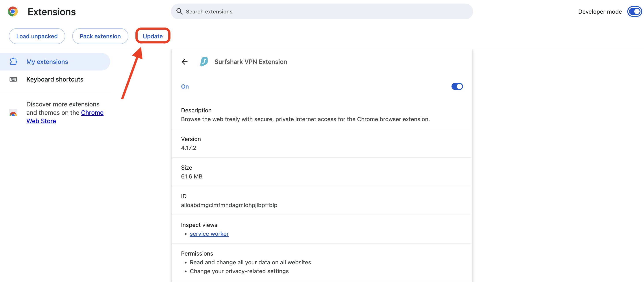
Task: Click the Surfshark extension logo icon
Action: (204, 62)
